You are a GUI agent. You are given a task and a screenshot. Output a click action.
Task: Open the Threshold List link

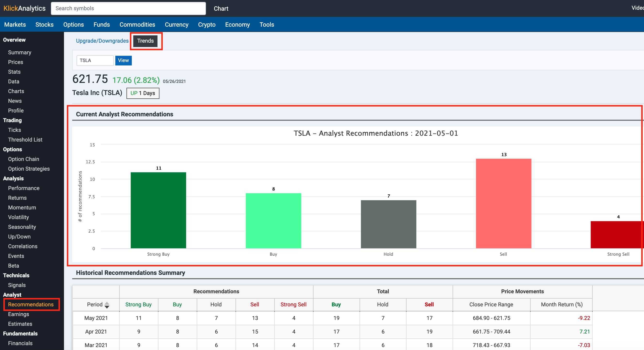click(x=25, y=140)
